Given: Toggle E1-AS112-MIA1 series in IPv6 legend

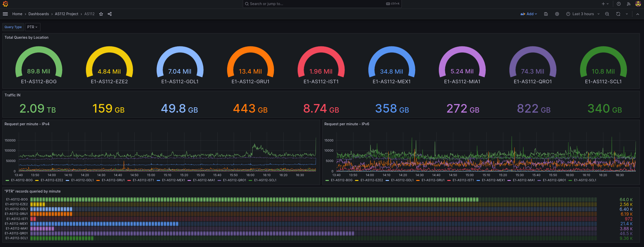Looking at the screenshot, I should click(524, 180).
